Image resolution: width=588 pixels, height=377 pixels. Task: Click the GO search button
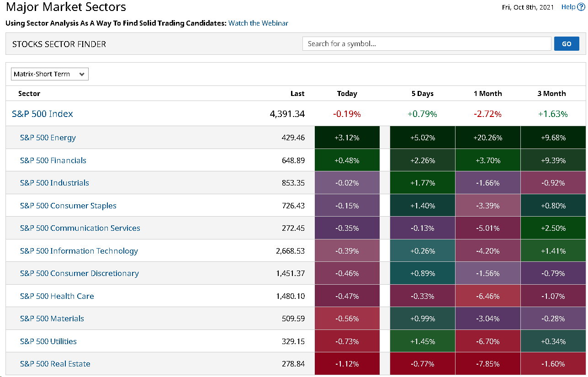point(567,44)
